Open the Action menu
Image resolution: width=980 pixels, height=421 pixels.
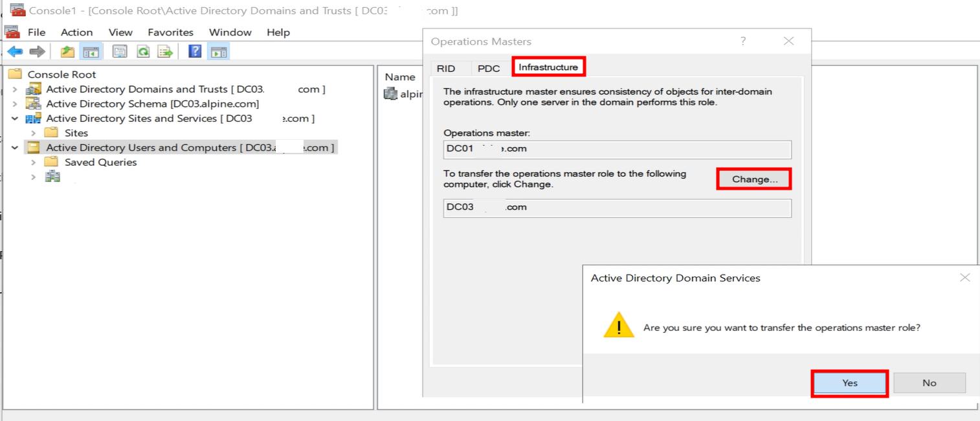point(76,32)
